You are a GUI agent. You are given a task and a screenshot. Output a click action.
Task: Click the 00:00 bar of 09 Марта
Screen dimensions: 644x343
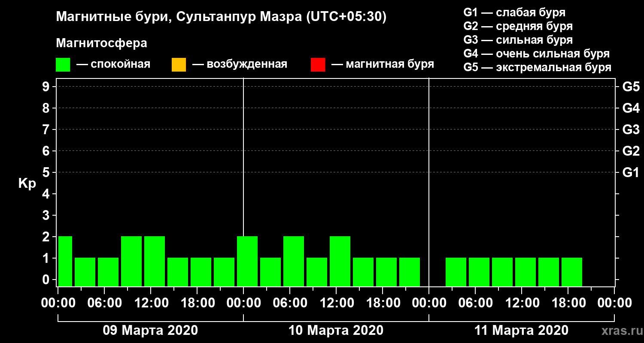point(65,261)
